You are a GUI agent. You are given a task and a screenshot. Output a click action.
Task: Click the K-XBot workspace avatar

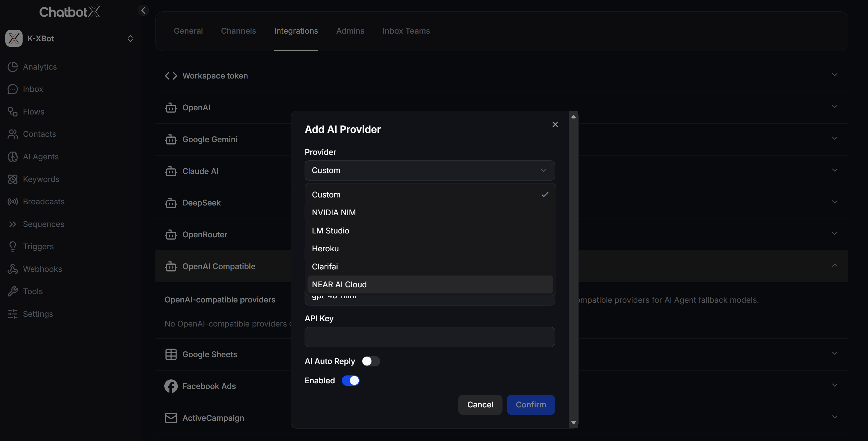[14, 38]
